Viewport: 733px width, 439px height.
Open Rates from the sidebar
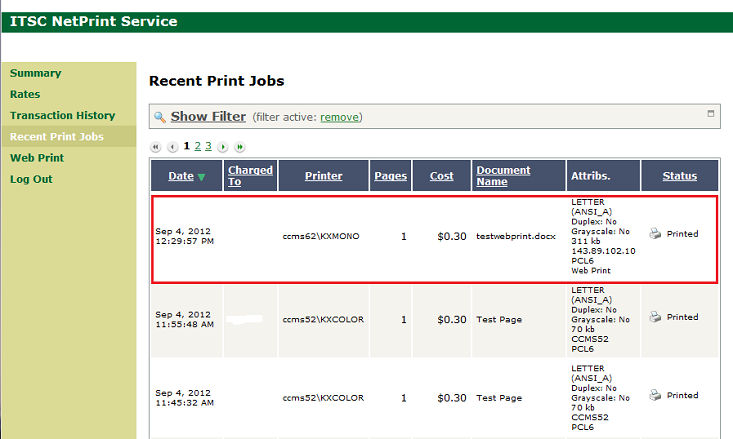(25, 94)
